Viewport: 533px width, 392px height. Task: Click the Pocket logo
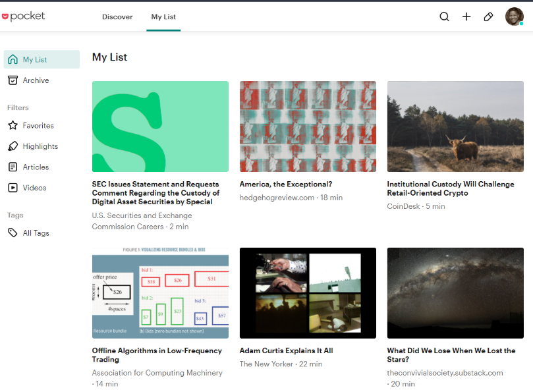point(24,16)
